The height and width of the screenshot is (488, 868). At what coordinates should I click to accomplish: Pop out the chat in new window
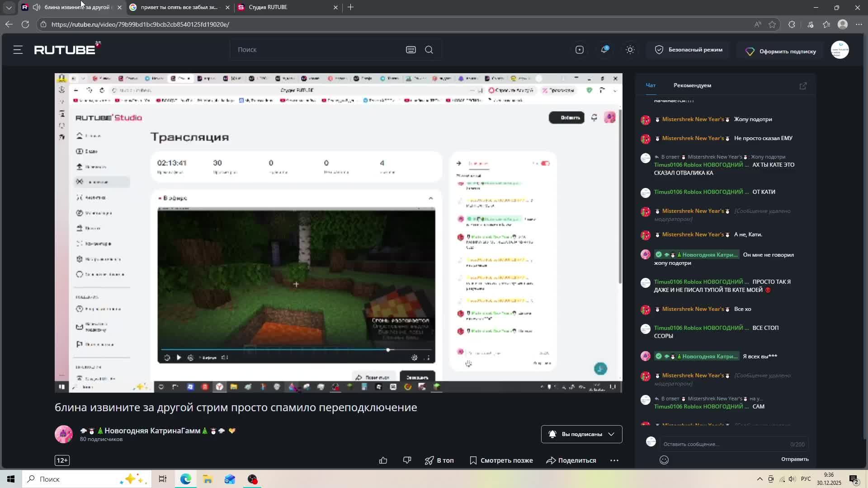click(803, 86)
